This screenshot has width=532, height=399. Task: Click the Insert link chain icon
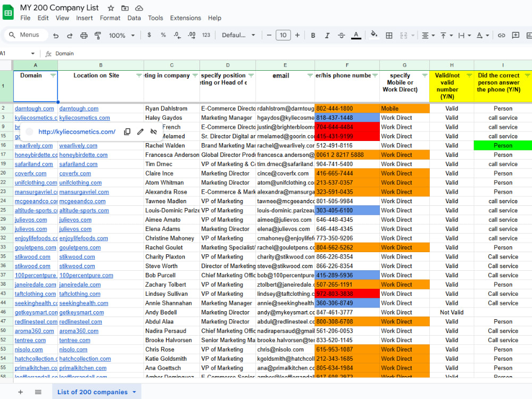(502, 35)
